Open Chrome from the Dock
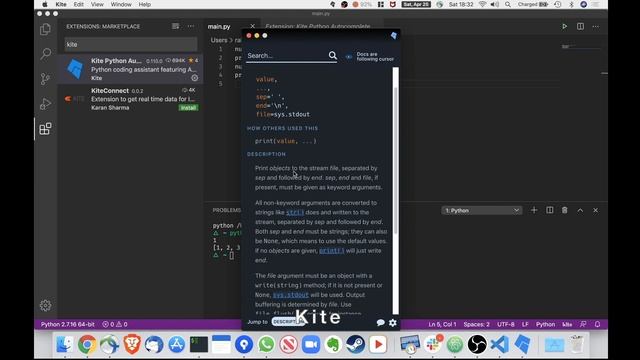640x360 pixels. pyautogui.click(x=87, y=344)
